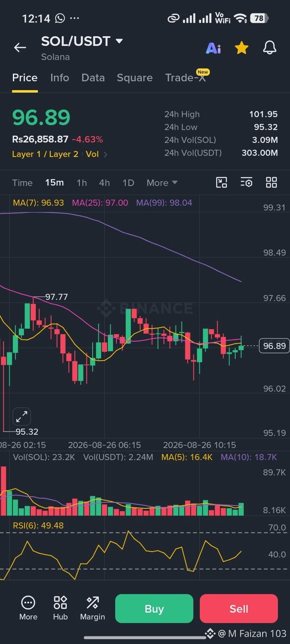Screen dimensions: 290x644
Task: Open the price alert bell
Action: coord(270,47)
